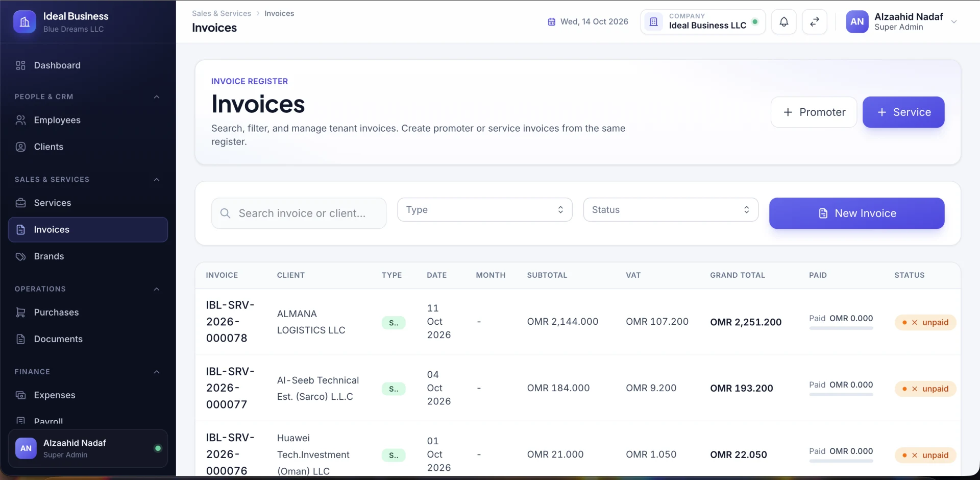The height and width of the screenshot is (480, 980).
Task: Click client Huawei Tech.Investment (Oman) LLC
Action: (x=313, y=454)
